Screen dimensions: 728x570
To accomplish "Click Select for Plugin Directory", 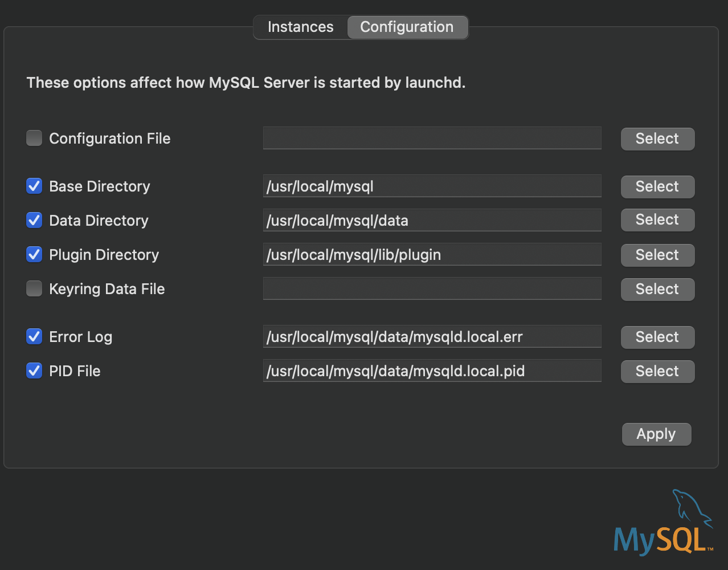I will 657,255.
